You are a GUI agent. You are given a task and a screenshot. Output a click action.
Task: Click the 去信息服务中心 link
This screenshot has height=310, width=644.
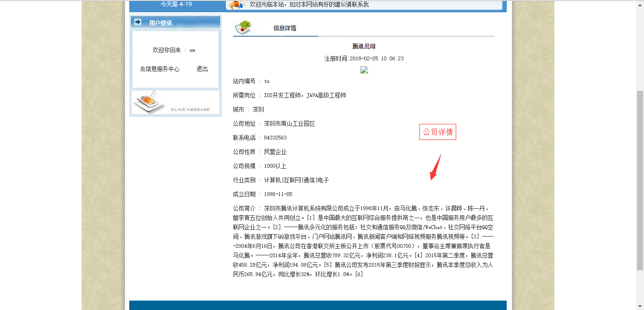coord(159,69)
